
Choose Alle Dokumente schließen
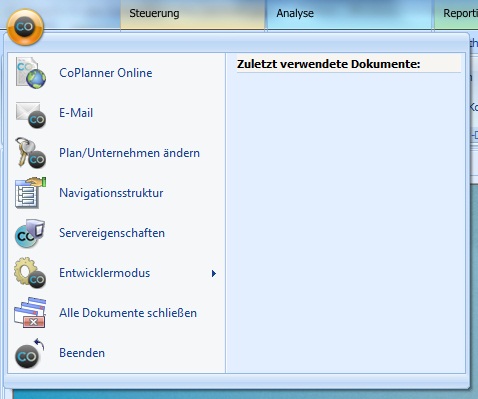[x=116, y=313]
